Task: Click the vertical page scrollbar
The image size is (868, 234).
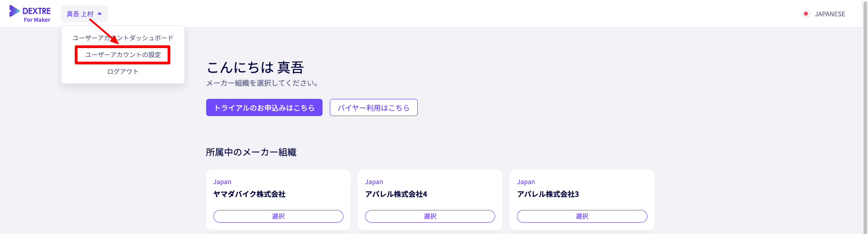Action: (x=865, y=117)
